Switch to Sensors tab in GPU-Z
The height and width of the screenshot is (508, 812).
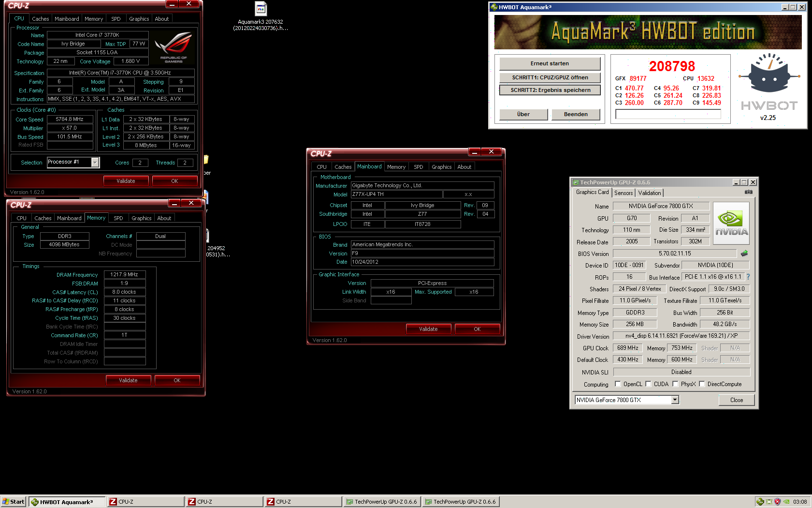click(623, 193)
